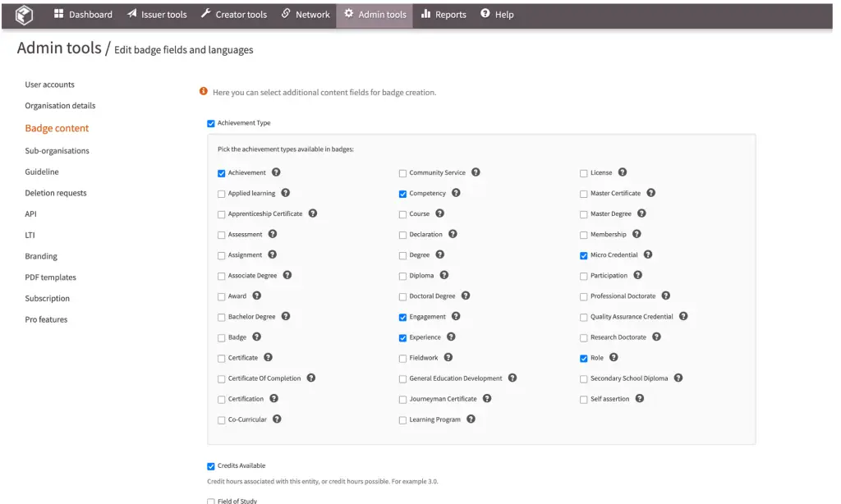Open PDF templates in sidebar
The height and width of the screenshot is (504, 841).
(x=50, y=277)
